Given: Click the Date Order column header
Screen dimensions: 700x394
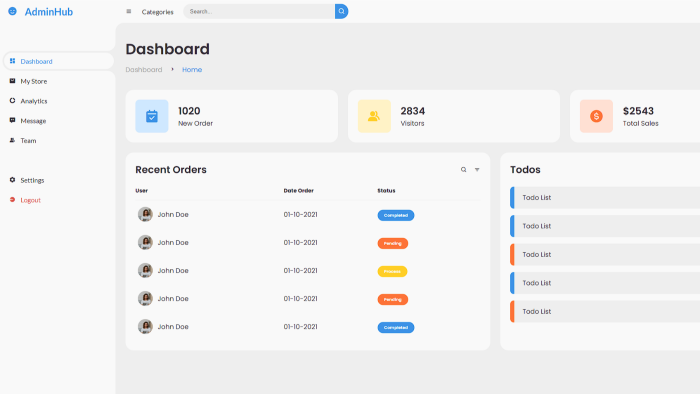Looking at the screenshot, I should (299, 191).
